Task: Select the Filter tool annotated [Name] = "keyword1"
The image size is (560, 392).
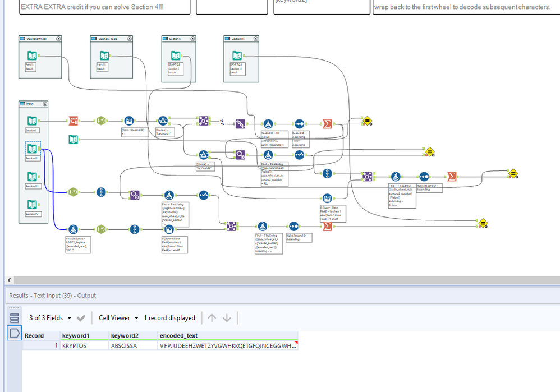Action: pyautogui.click(x=163, y=121)
